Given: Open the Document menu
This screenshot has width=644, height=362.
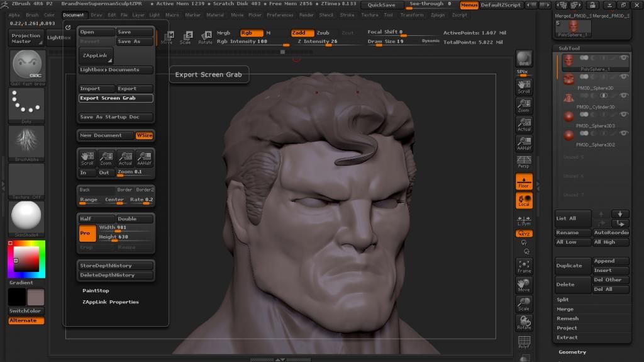Looking at the screenshot, I should coord(73,15).
